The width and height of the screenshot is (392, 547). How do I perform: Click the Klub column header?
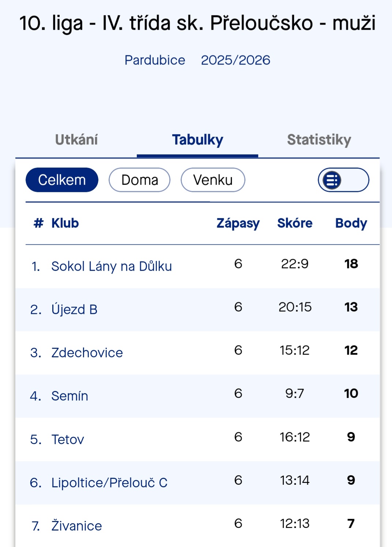65,223
